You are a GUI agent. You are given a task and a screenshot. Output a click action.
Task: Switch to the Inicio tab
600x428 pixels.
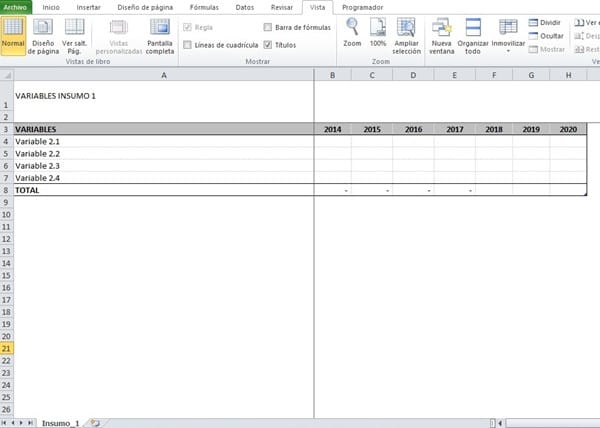click(51, 7)
